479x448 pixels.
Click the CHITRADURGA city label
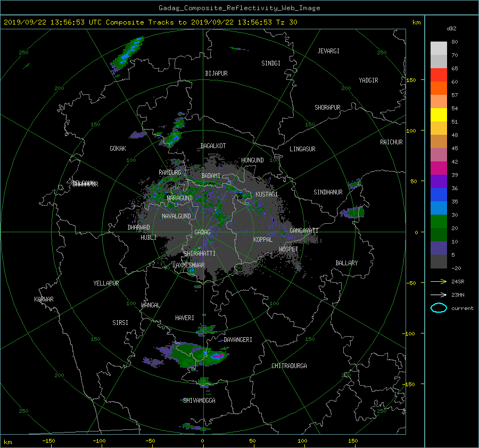click(x=290, y=366)
